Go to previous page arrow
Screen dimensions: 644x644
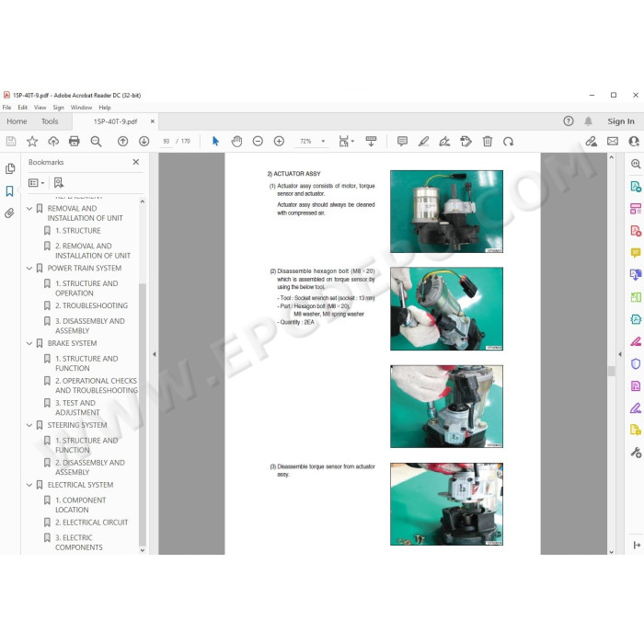122,142
